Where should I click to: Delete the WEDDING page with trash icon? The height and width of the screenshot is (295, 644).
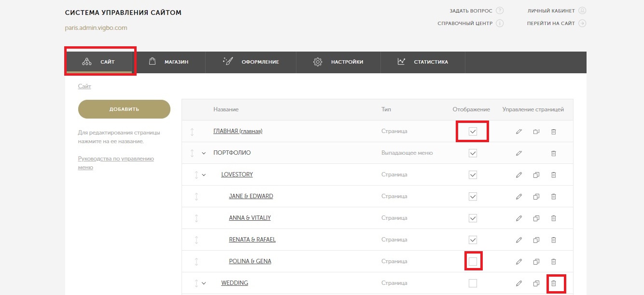click(x=554, y=283)
